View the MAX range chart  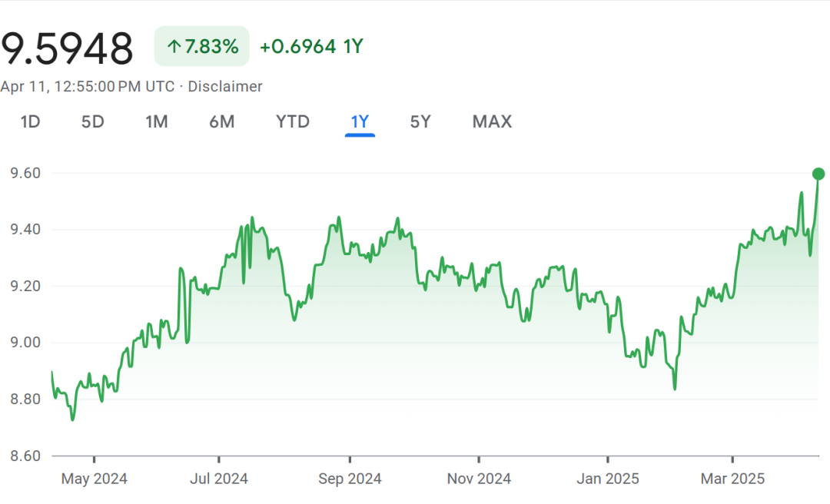click(493, 121)
